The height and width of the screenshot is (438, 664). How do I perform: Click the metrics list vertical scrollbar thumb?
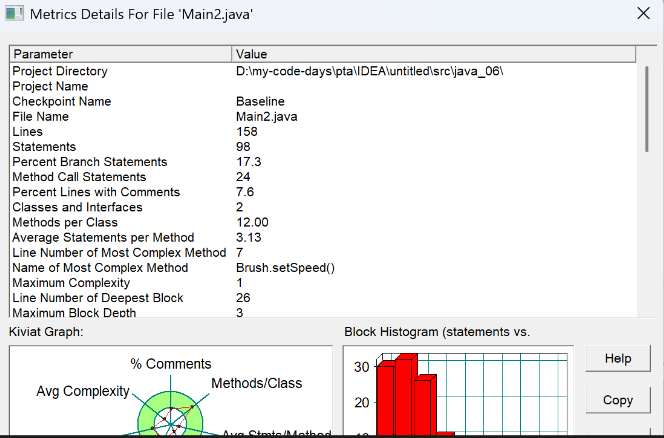coord(646,109)
